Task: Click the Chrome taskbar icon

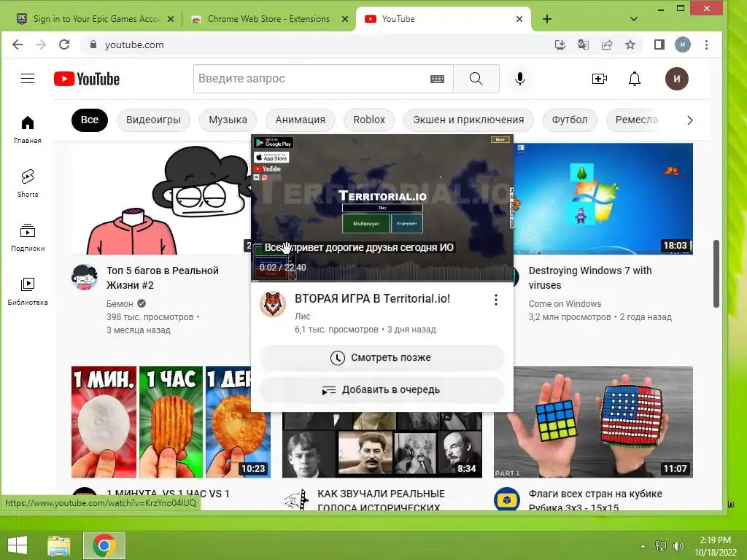Action: [x=104, y=545]
